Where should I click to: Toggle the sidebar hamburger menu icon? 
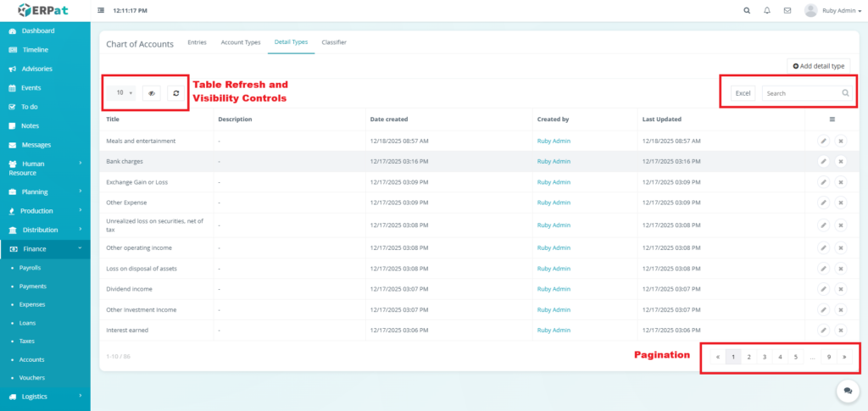point(102,11)
